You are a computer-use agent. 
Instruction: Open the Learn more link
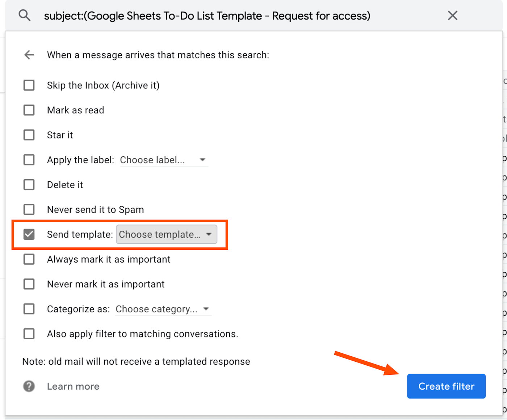coord(73,386)
